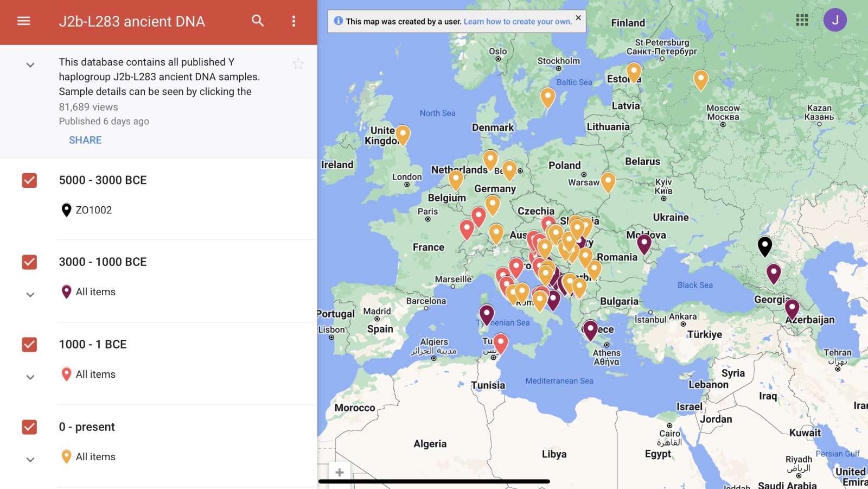Viewport: 868px width, 489px height.
Task: Click the 'Finland' country label on map
Action: pos(628,23)
